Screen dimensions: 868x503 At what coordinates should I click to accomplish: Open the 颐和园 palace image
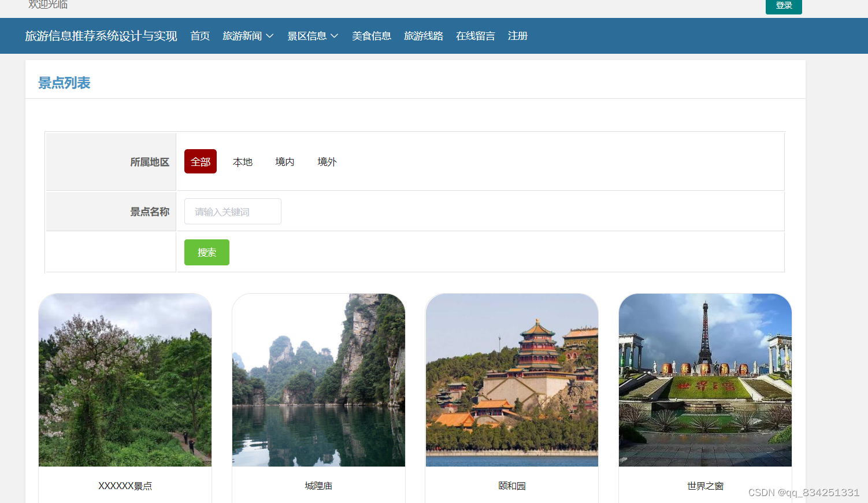(x=512, y=380)
